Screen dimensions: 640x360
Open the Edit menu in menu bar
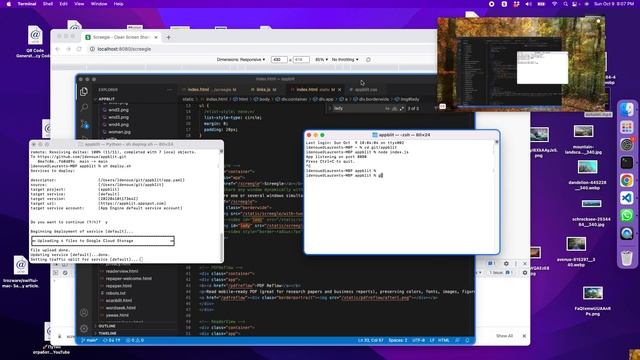coord(63,4)
